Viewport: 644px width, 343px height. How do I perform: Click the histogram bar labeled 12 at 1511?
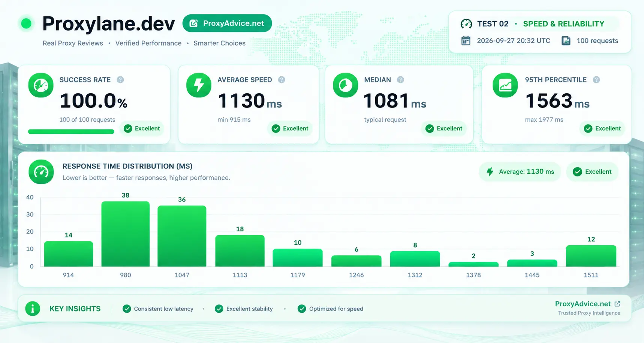(591, 256)
